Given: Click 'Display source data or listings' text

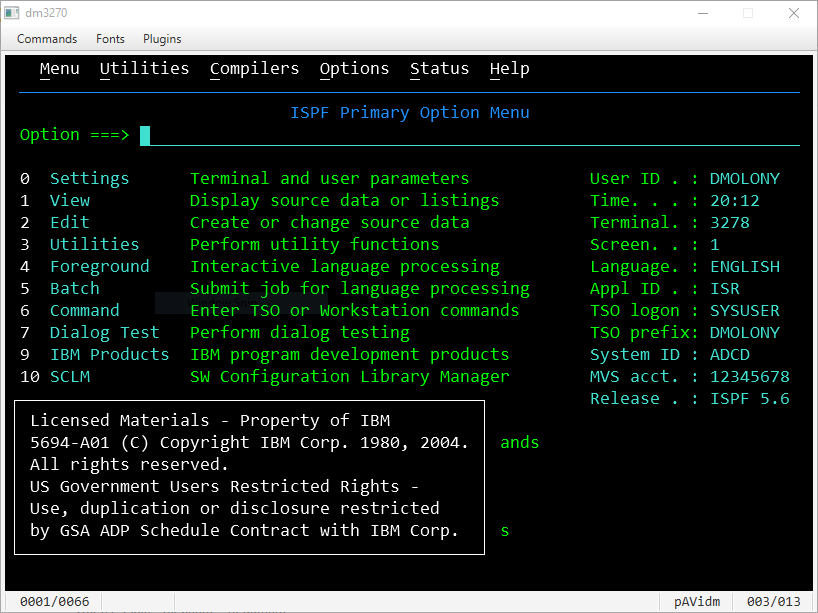Looking at the screenshot, I should [344, 201].
